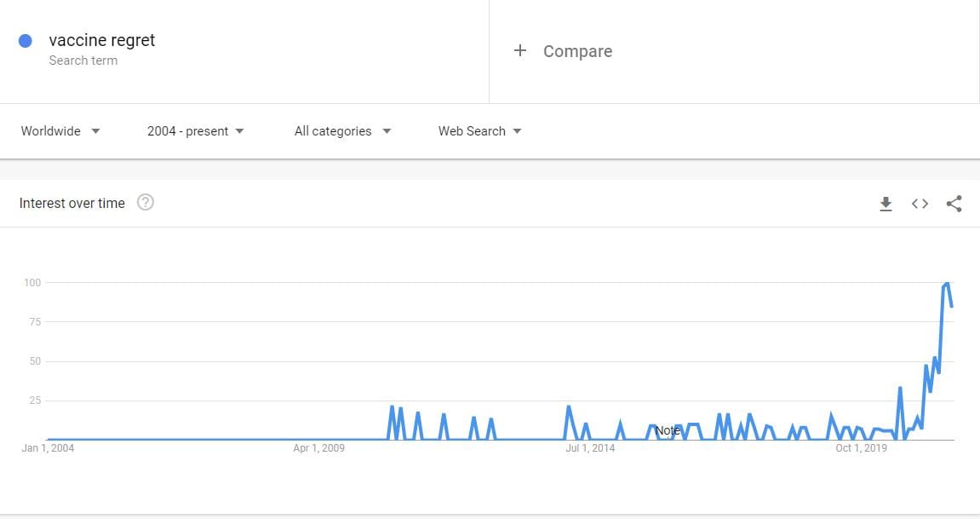
Task: Open the embed code icon
Action: (920, 204)
